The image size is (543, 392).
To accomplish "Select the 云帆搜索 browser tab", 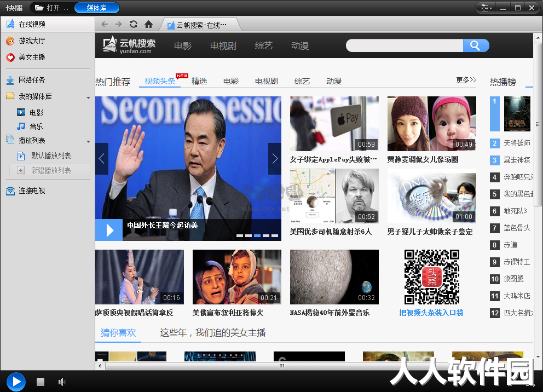I will 200,25.
